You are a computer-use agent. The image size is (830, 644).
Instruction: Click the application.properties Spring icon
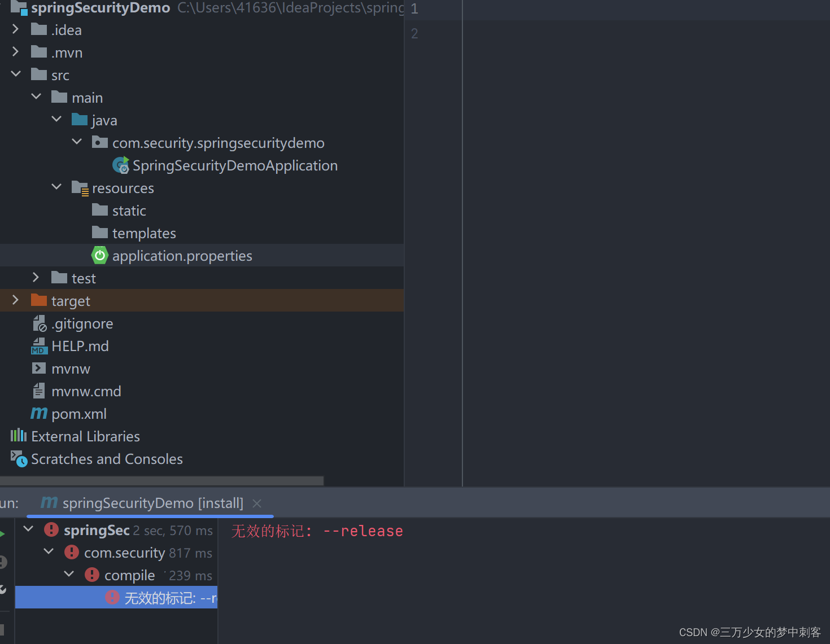pos(100,255)
